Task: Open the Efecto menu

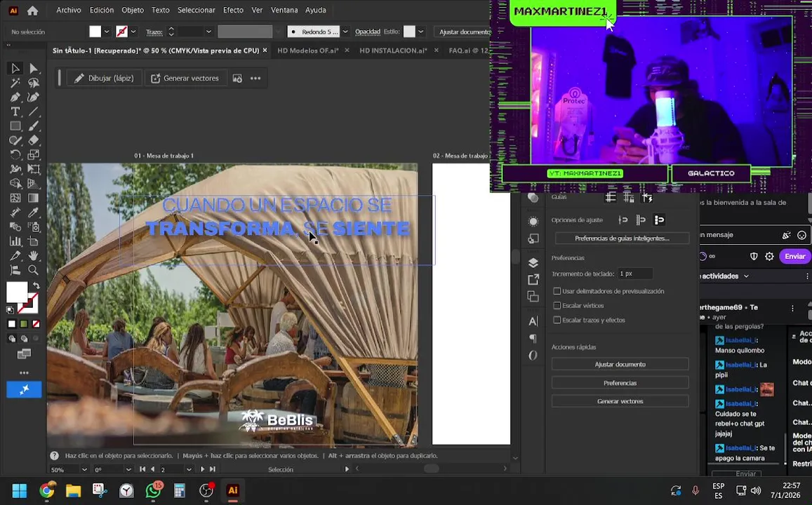Action: [x=233, y=10]
